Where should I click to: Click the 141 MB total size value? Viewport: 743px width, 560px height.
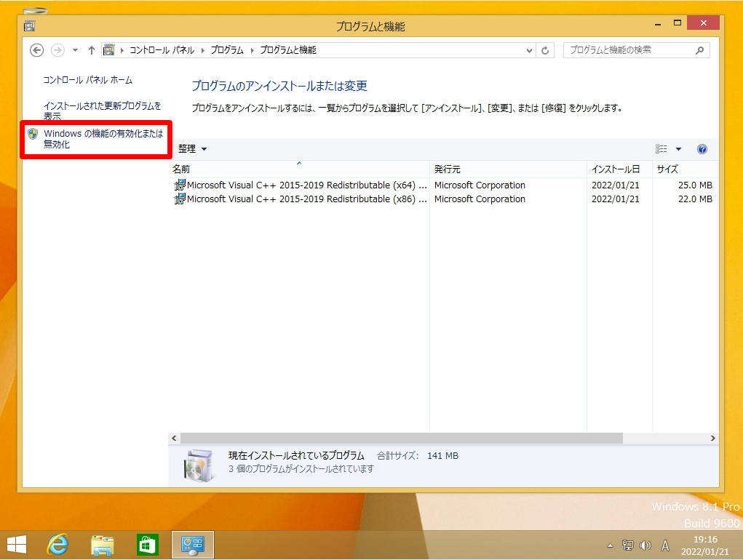[x=442, y=456]
